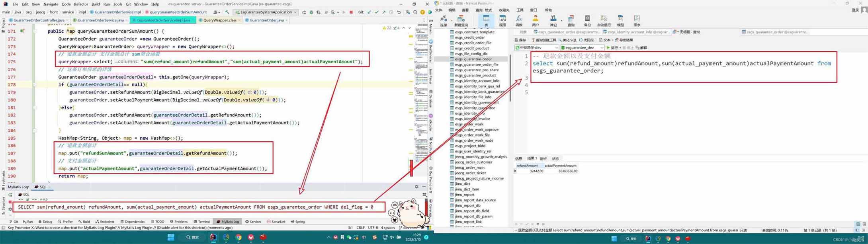Click the Git update project arrow icon

[369, 12]
